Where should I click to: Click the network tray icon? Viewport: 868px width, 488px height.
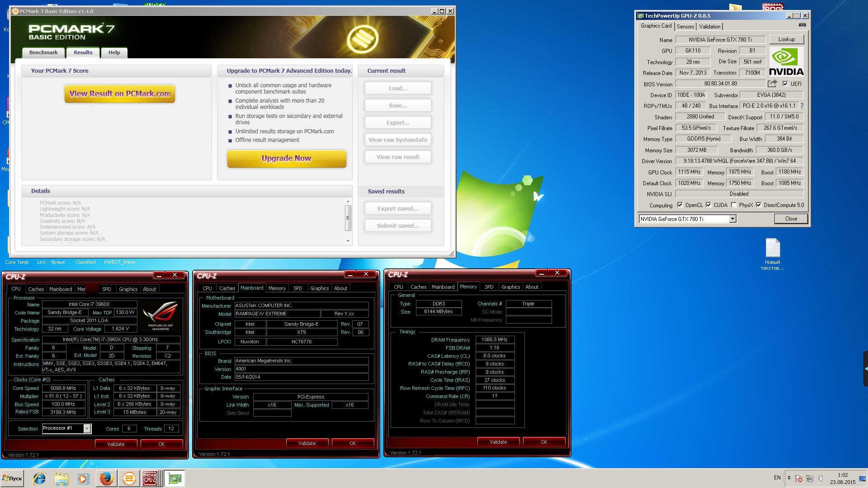(810, 479)
